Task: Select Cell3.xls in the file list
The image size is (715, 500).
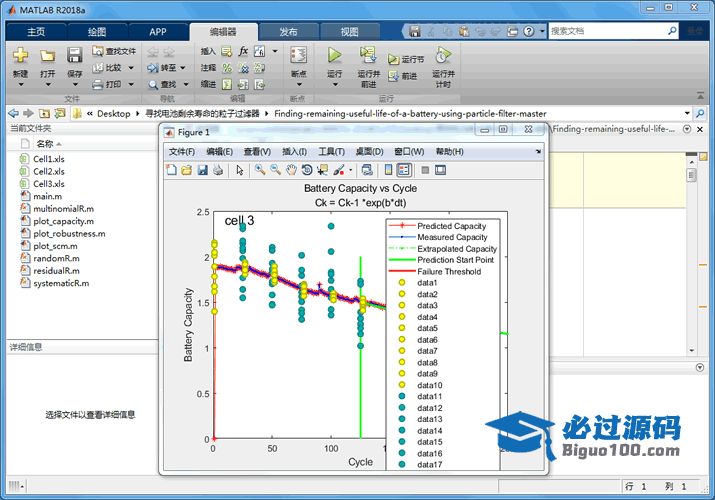Action: click(49, 184)
